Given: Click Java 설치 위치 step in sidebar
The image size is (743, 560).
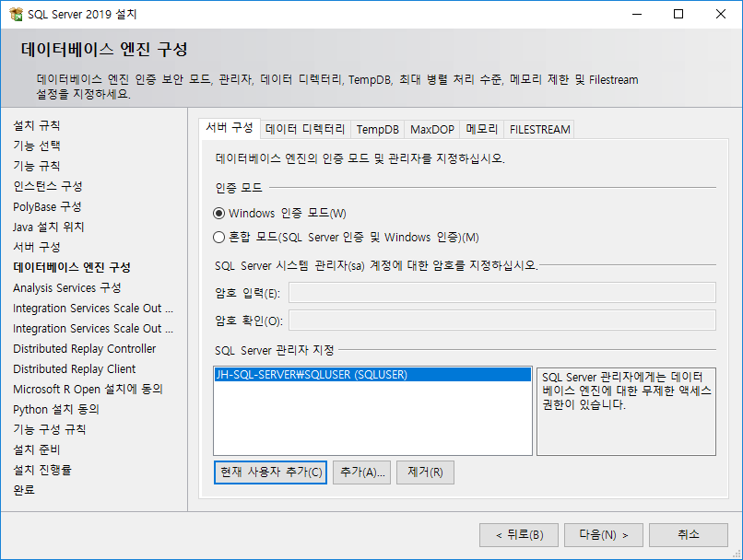Looking at the screenshot, I should pyautogui.click(x=48, y=227).
